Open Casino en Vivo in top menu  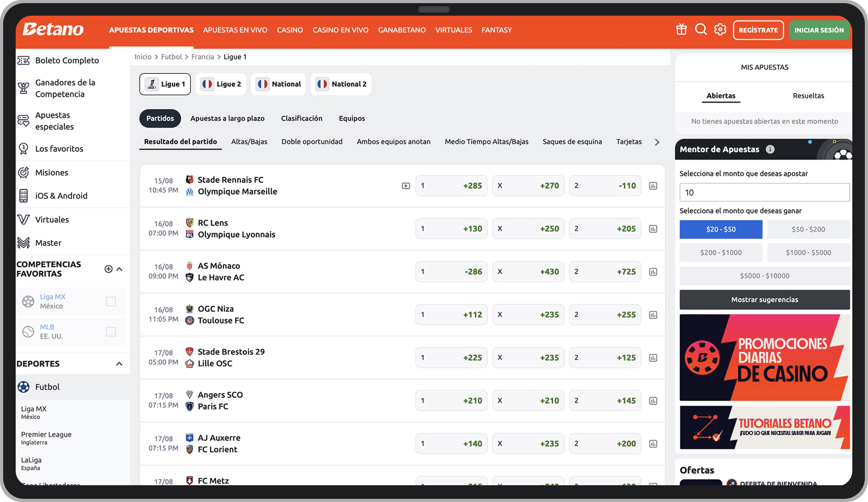pyautogui.click(x=340, y=30)
